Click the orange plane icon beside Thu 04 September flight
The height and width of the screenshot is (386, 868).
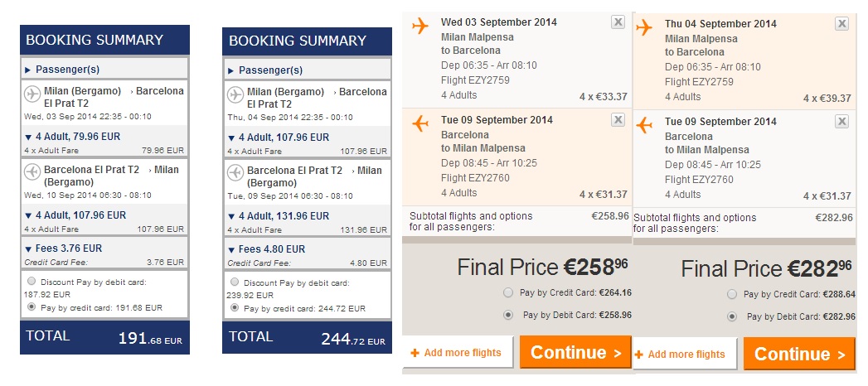pos(644,27)
